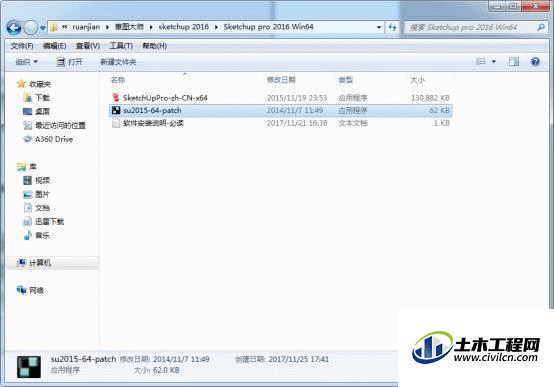
Task: Sort by 修改日期 column header
Action: point(281,80)
